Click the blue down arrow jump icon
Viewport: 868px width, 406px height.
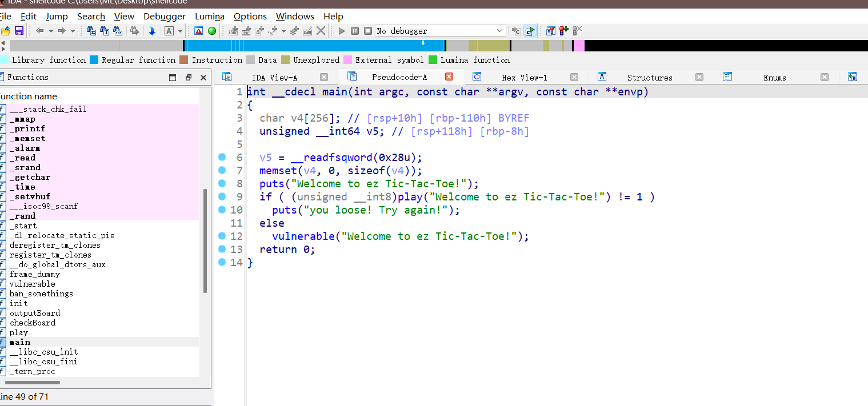[152, 31]
